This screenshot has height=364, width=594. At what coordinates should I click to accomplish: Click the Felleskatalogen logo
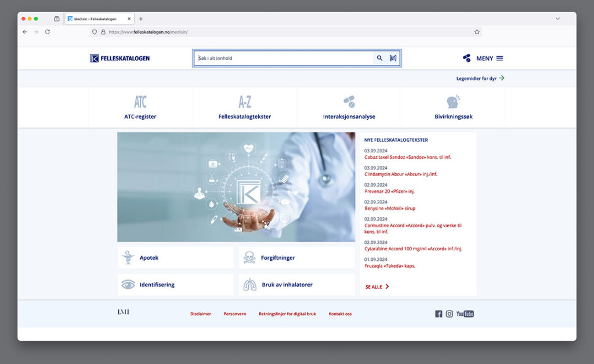120,58
